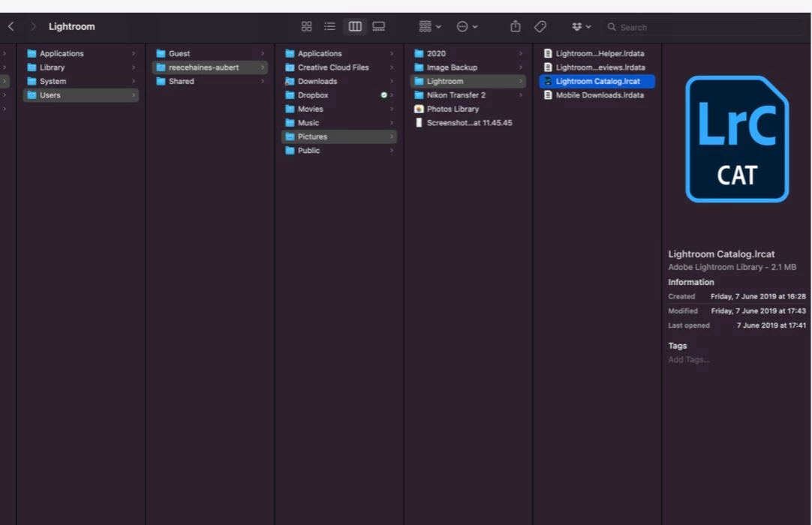Select the 2020 folder
This screenshot has width=812, height=525.
pos(468,53)
